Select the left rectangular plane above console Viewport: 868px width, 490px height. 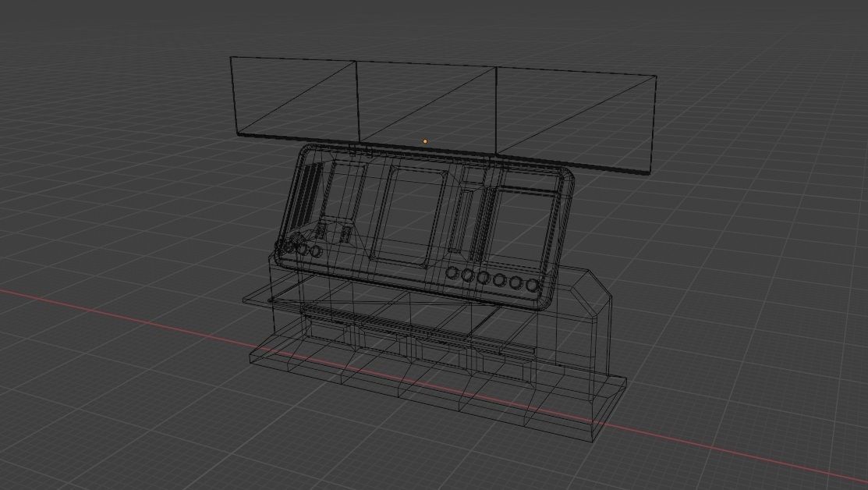coord(295,98)
